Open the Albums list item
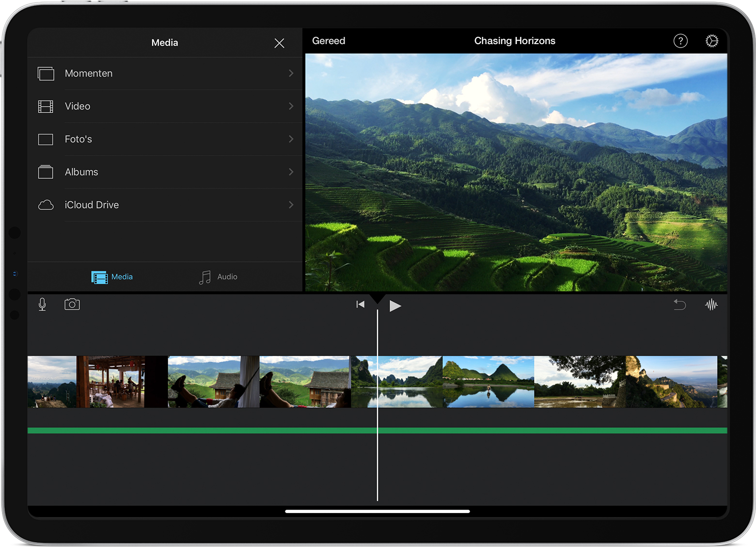This screenshot has width=756, height=548. pos(165,172)
